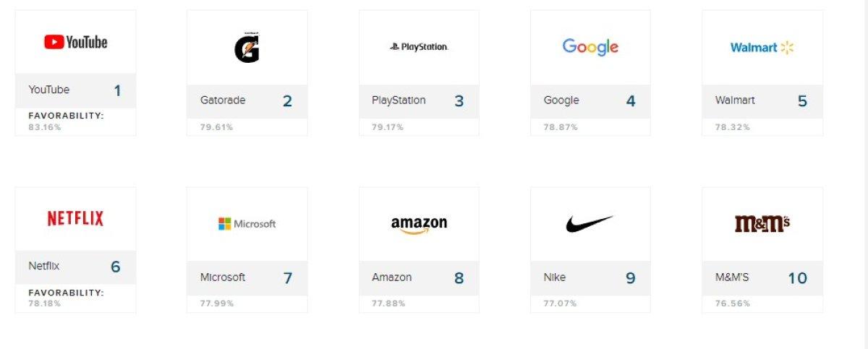Click the Gatorade lightning bolt logo
868x349 pixels.
tap(246, 48)
